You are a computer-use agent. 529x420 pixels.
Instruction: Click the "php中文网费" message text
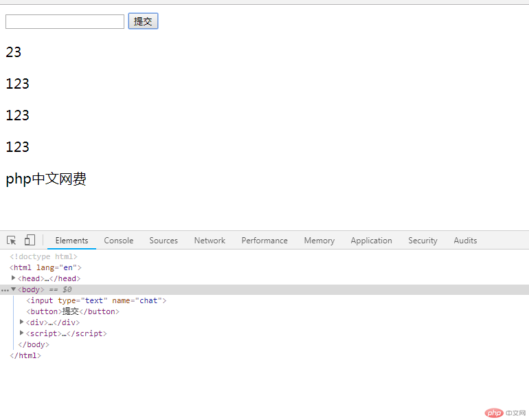[x=46, y=179]
